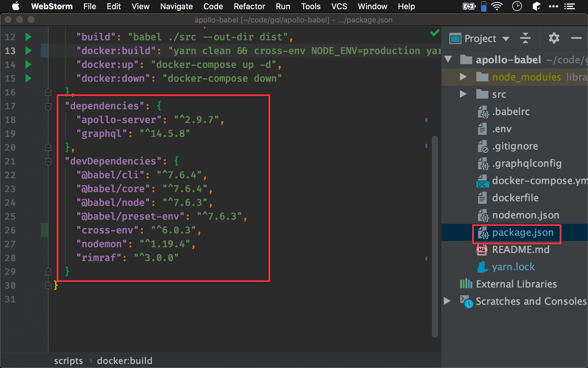Viewport: 588px width, 368px height.
Task: Click the Wi-Fi status icon
Action: (x=497, y=6)
